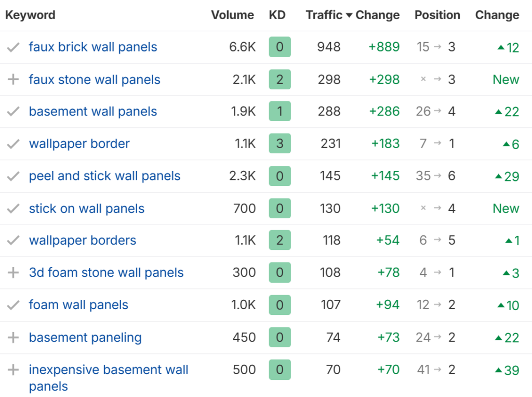The width and height of the screenshot is (532, 397).
Task: Click the plus icon beside faux stone wall panels
Action: coord(13,80)
